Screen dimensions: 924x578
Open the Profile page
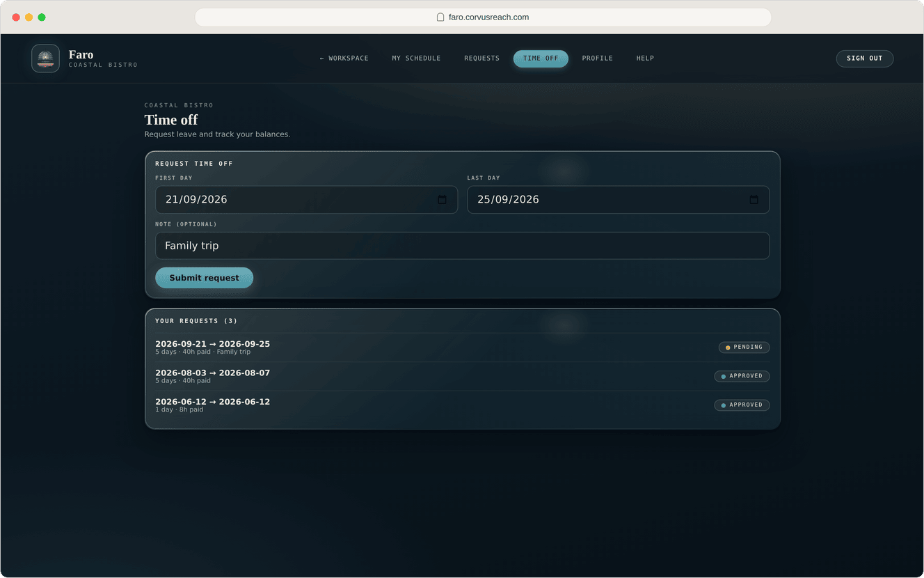[598, 58]
